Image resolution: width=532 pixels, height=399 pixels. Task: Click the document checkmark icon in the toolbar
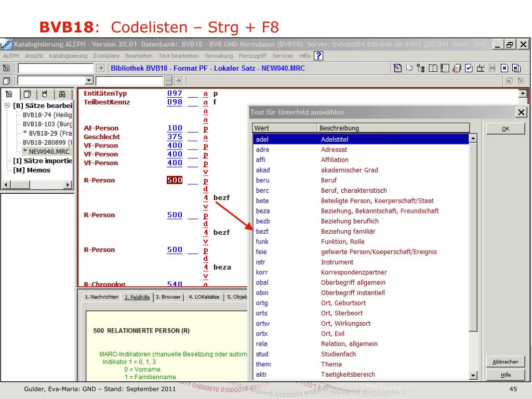tap(469, 68)
